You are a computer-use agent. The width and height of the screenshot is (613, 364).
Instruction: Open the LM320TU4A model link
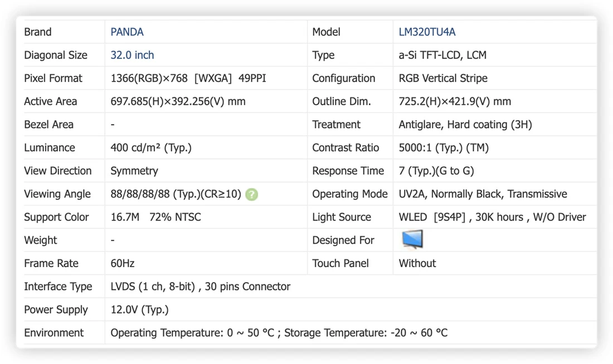pyautogui.click(x=427, y=32)
